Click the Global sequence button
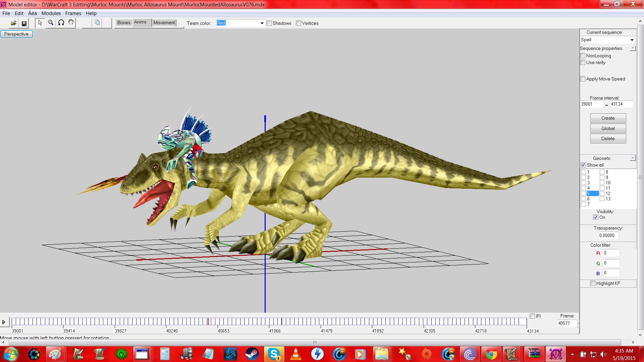Image resolution: width=644 pixels, height=362 pixels. point(608,128)
